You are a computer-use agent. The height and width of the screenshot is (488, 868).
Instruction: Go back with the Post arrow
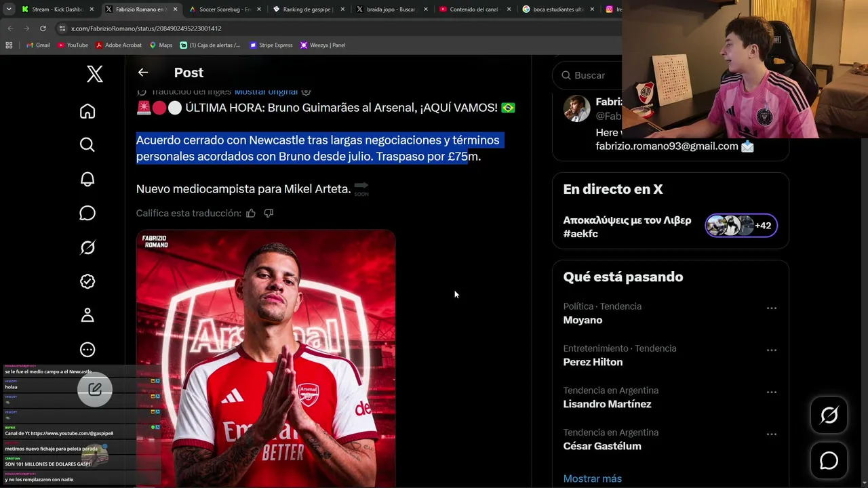tap(143, 73)
